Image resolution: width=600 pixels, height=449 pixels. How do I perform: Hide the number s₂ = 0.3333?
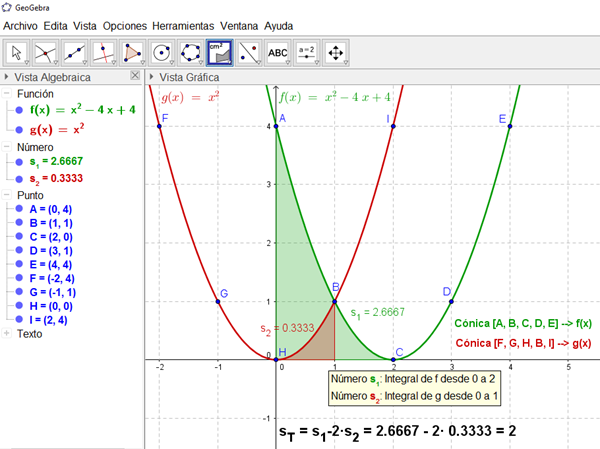point(20,178)
